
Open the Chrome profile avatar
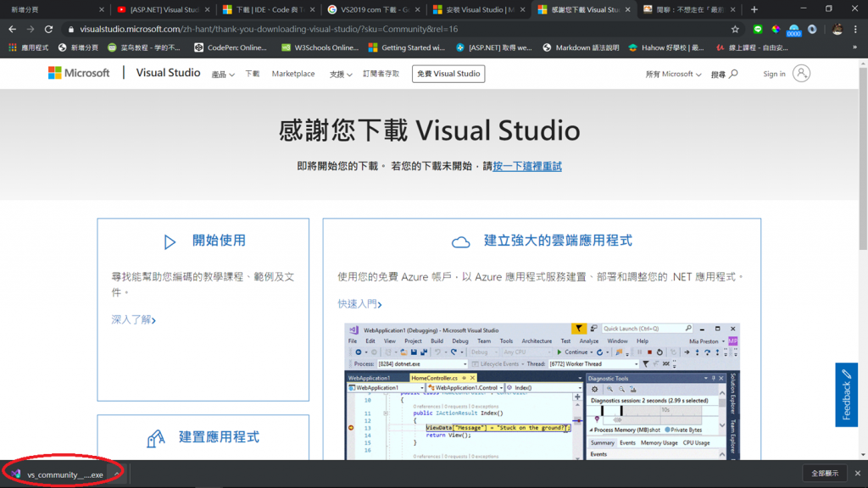click(837, 30)
